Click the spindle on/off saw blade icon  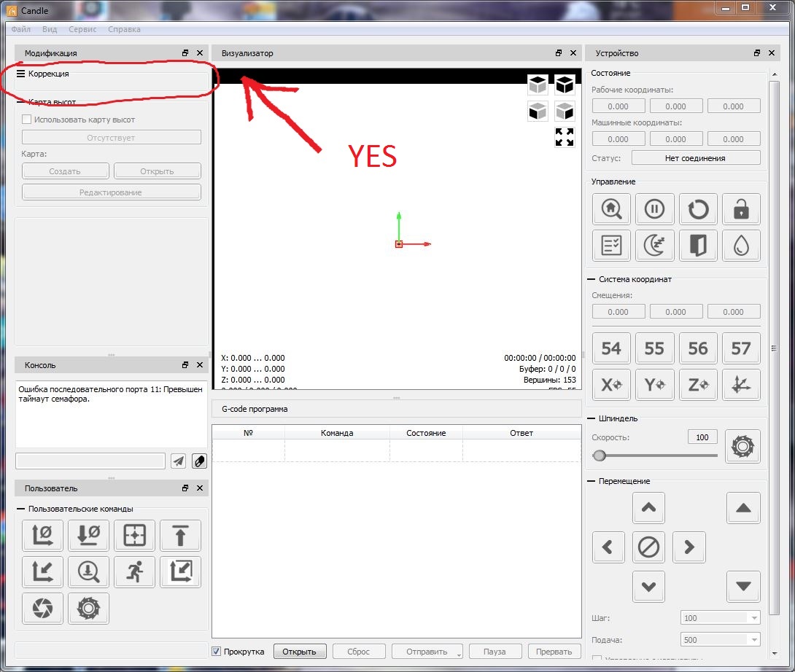click(x=742, y=446)
